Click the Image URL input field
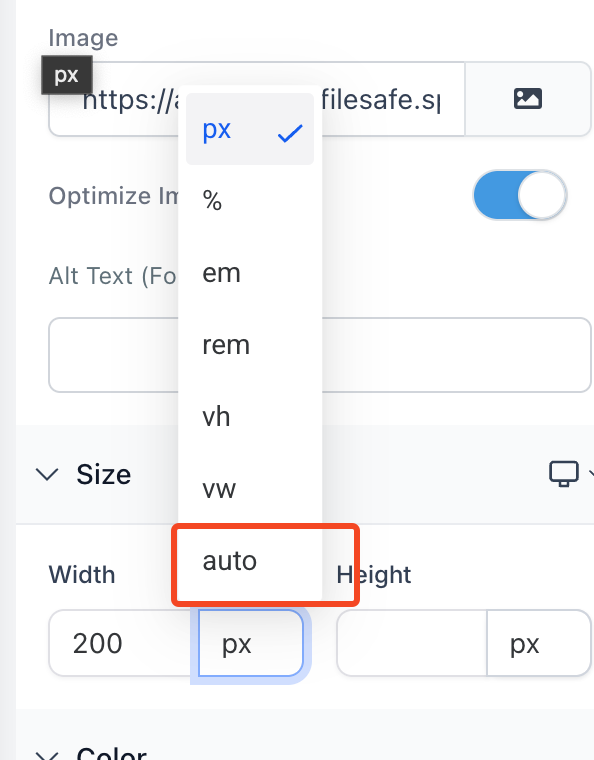This screenshot has width=594, height=760. point(257,99)
